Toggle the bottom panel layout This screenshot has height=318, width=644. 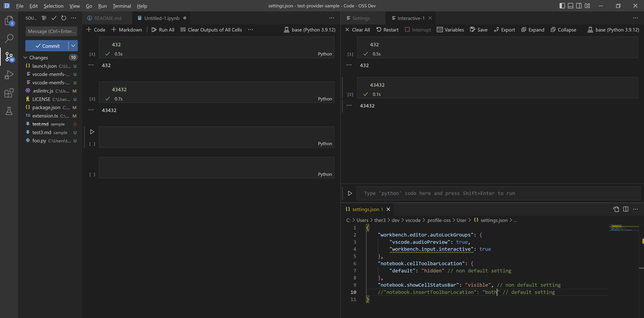click(x=571, y=6)
